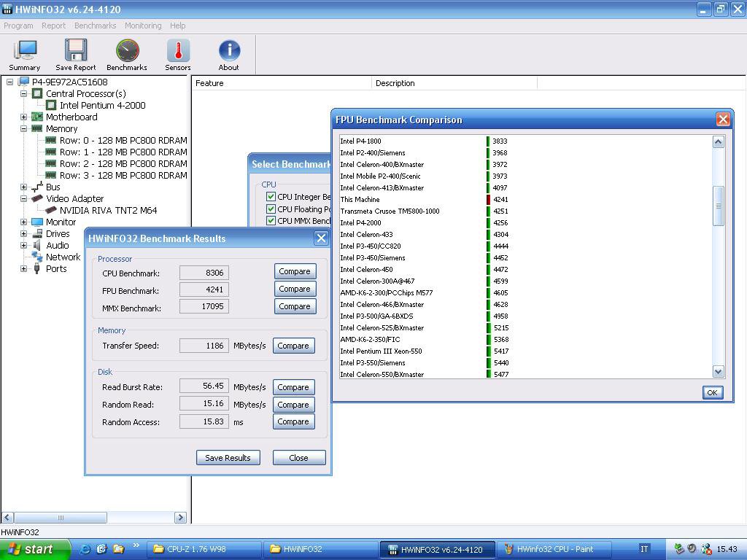The width and height of the screenshot is (747, 560).
Task: Click the red This Machine result bar
Action: click(488, 199)
